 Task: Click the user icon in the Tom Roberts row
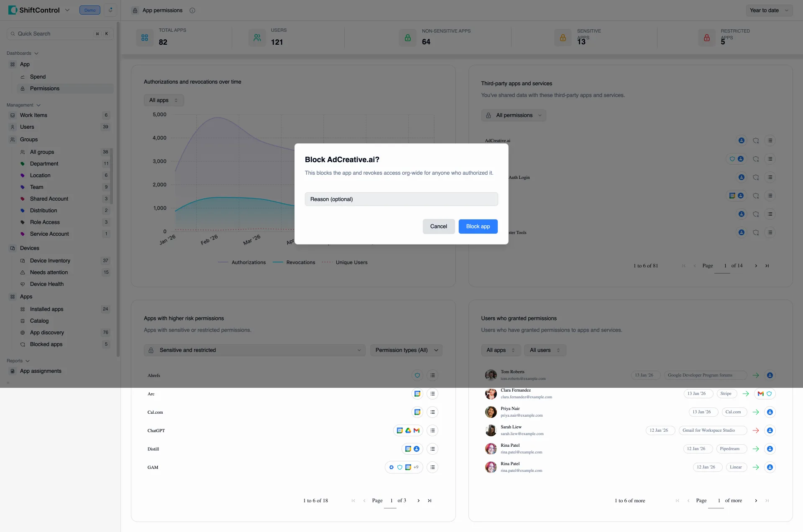[770, 376]
